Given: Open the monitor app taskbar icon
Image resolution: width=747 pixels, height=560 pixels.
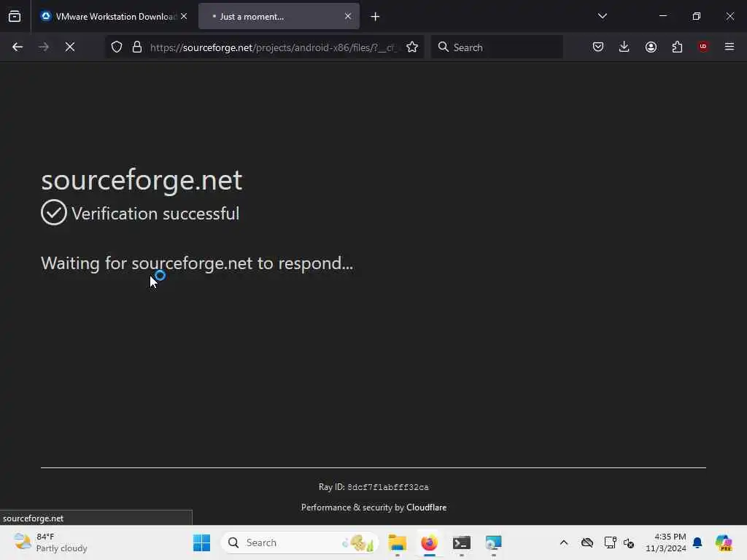Looking at the screenshot, I should tap(494, 542).
